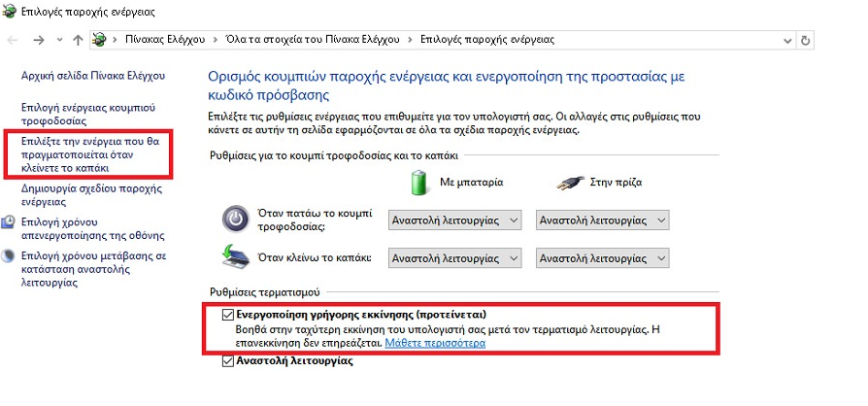Click the refresh icon by address bar
This screenshot has width=868, height=406.
pyautogui.click(x=805, y=40)
